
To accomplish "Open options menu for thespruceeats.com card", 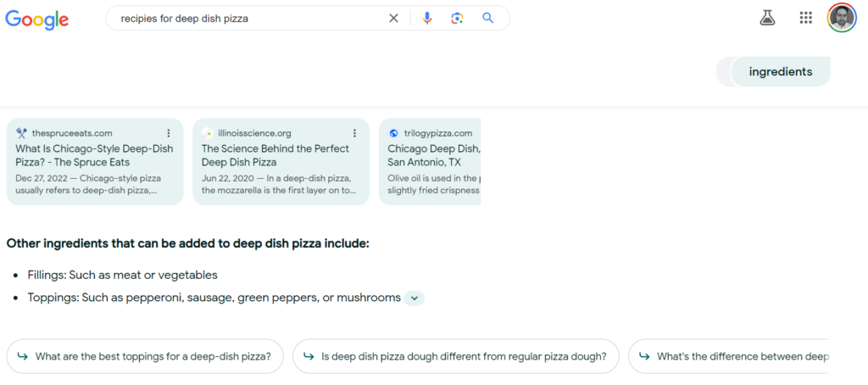I will coord(169,133).
